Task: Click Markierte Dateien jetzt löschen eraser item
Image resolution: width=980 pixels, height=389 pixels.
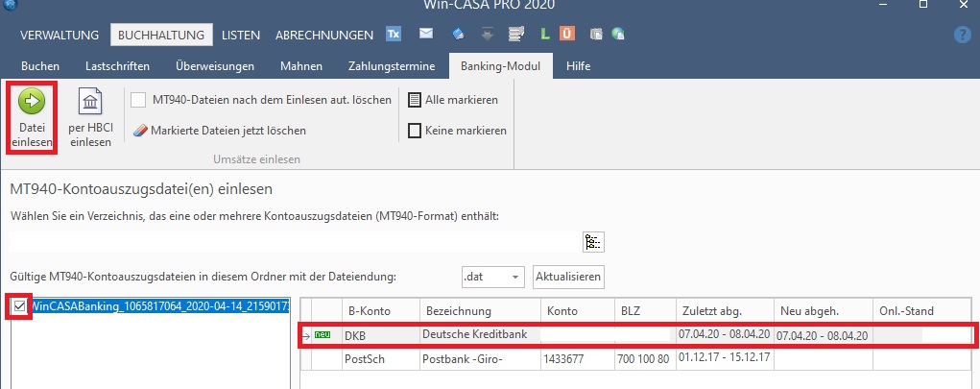Action: click(x=220, y=131)
